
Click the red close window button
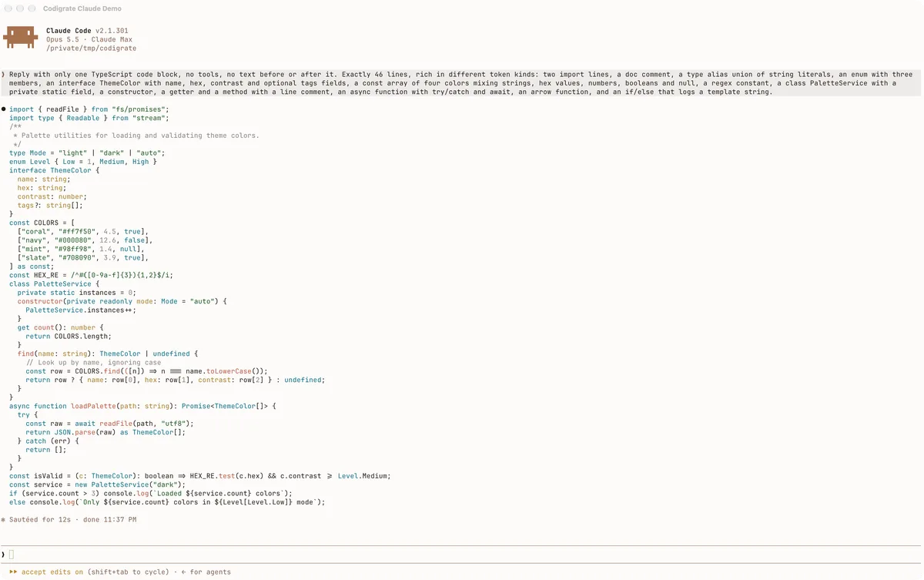pyautogui.click(x=8, y=8)
